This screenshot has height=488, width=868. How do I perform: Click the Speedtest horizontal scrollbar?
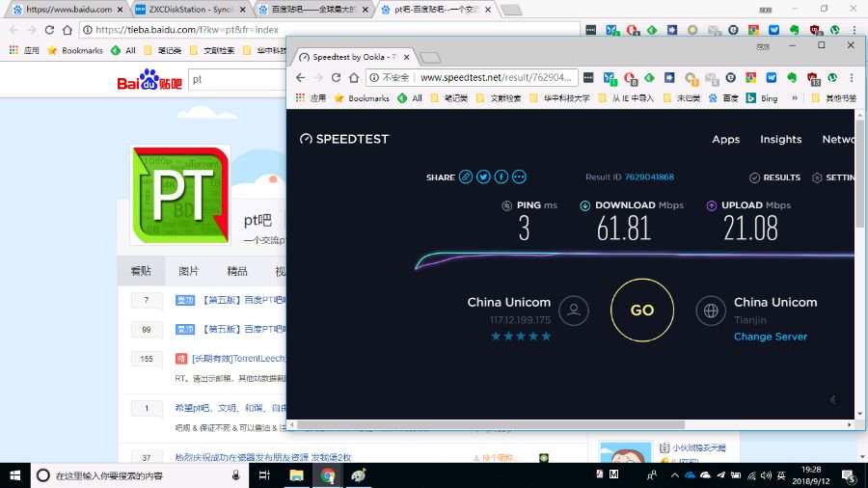492,425
